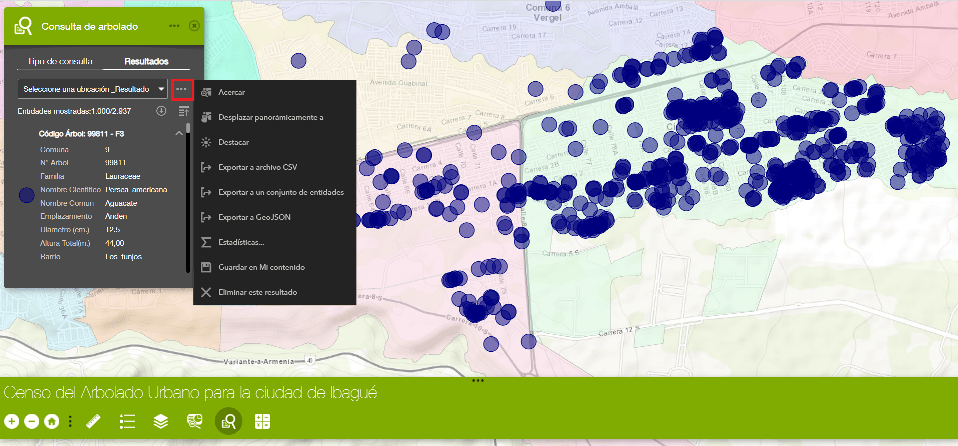Collapse the Código Árbol 99811 result entry
Screen dimensions: 958x446
[x=178, y=132]
